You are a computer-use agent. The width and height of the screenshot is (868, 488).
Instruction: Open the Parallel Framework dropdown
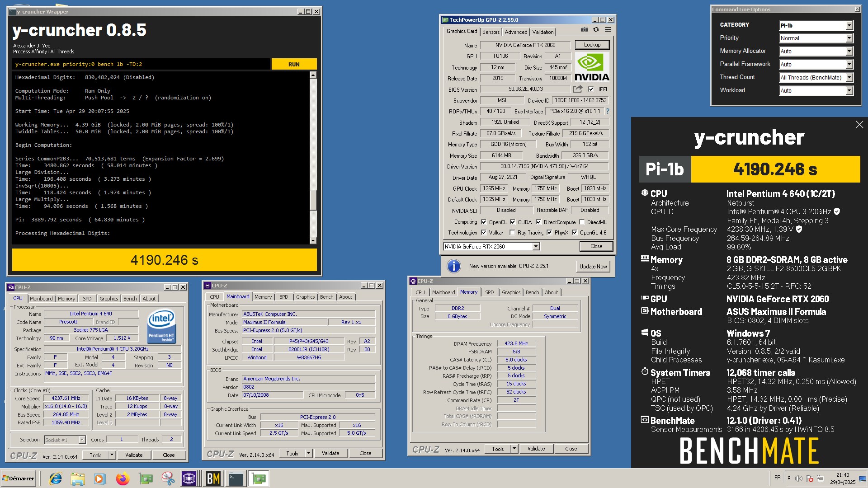[816, 65]
